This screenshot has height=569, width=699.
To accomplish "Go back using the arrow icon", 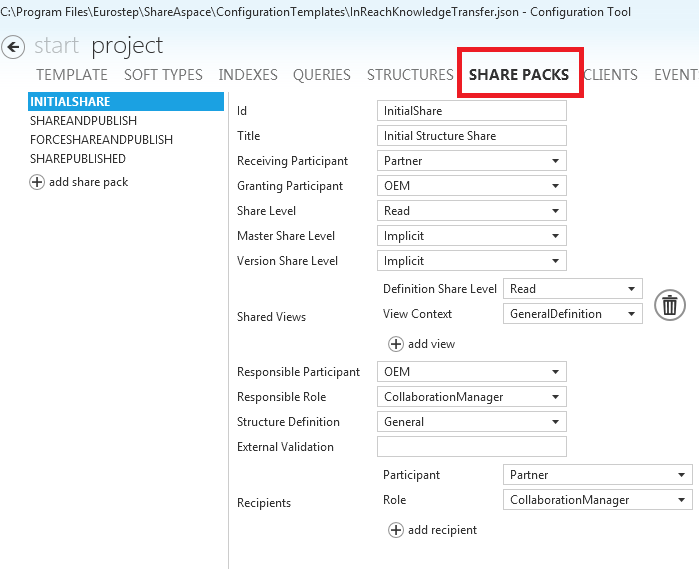I will click(x=13, y=47).
